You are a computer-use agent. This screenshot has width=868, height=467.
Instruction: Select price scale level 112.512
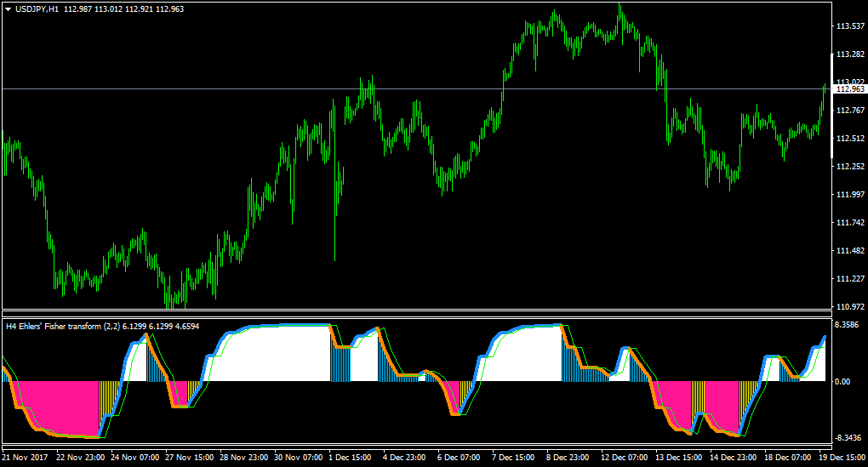(x=850, y=139)
